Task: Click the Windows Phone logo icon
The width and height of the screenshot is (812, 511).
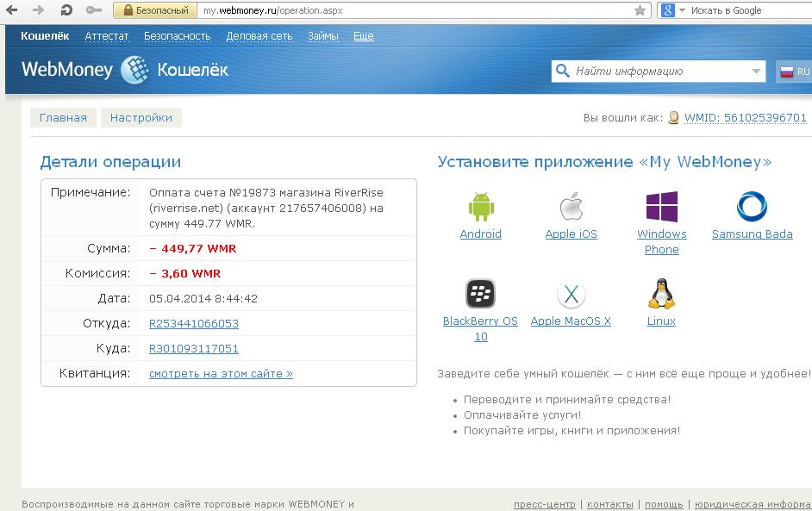Action: (x=662, y=207)
